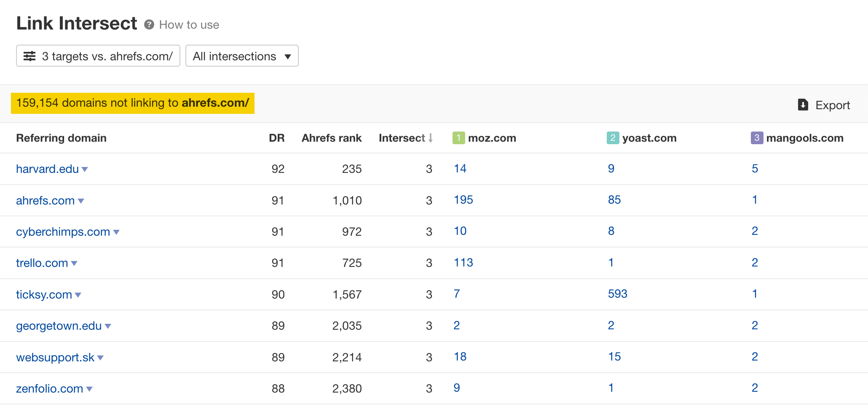Click georgetown.edu's Ahrefs rank 2,035

point(347,326)
